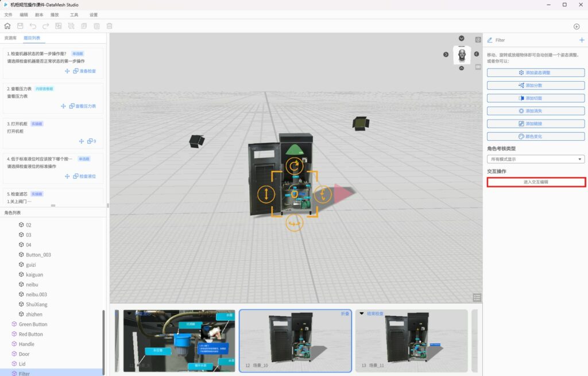Click the Home icon in the toolbar
The width and height of the screenshot is (588, 376).
tap(7, 26)
